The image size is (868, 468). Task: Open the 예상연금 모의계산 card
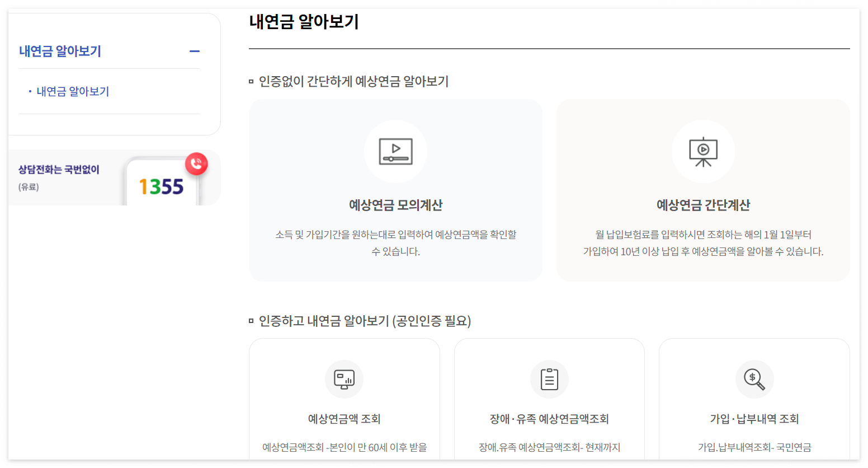point(396,190)
